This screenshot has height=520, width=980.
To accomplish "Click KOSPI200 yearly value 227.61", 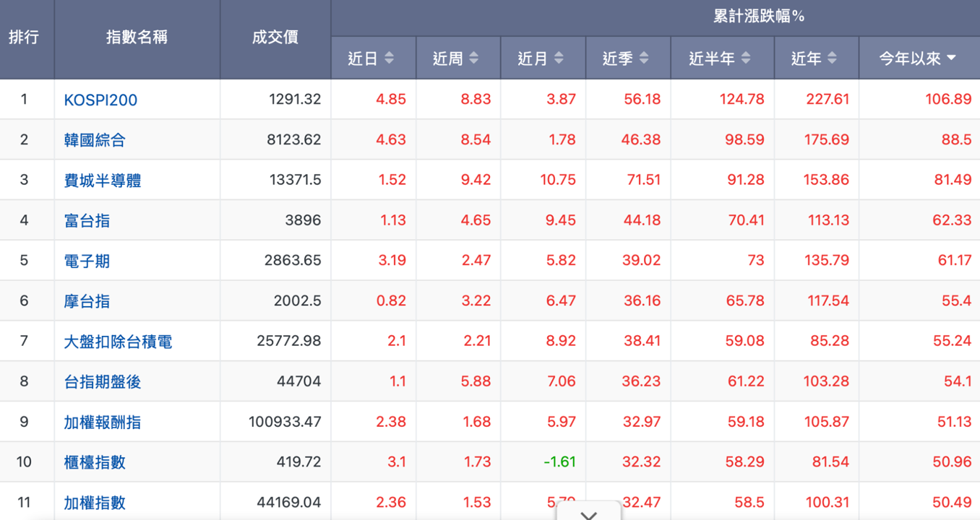I will (x=828, y=100).
